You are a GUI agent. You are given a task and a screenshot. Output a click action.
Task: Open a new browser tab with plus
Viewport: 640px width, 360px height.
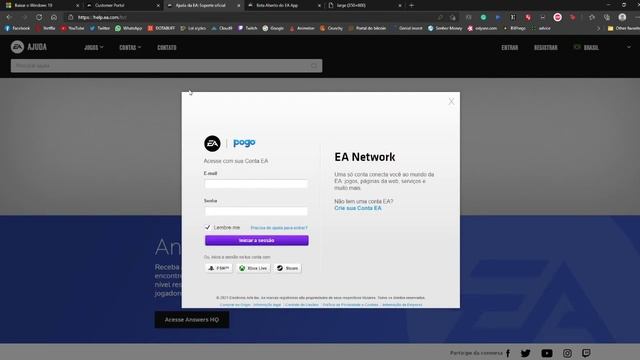coord(411,5)
